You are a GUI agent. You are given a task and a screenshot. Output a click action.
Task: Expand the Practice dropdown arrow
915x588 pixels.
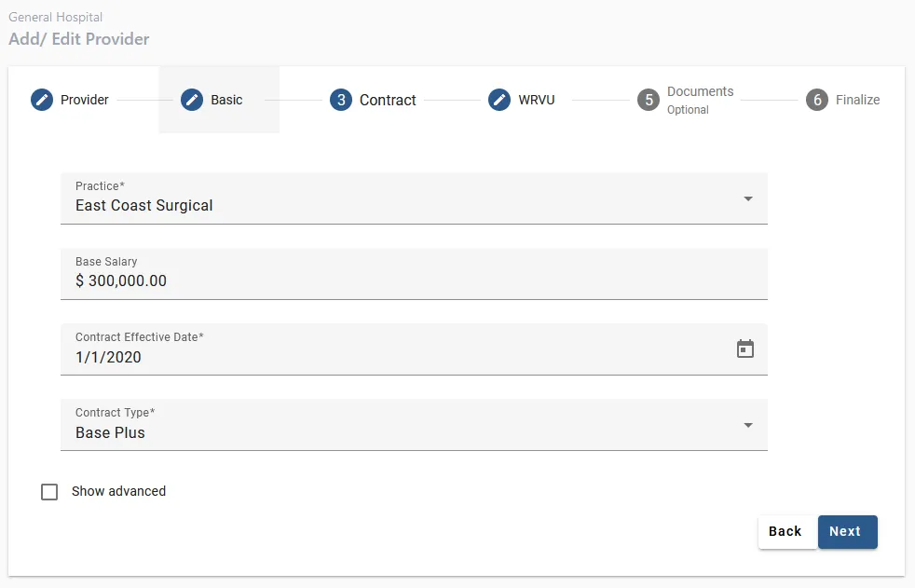click(x=748, y=198)
